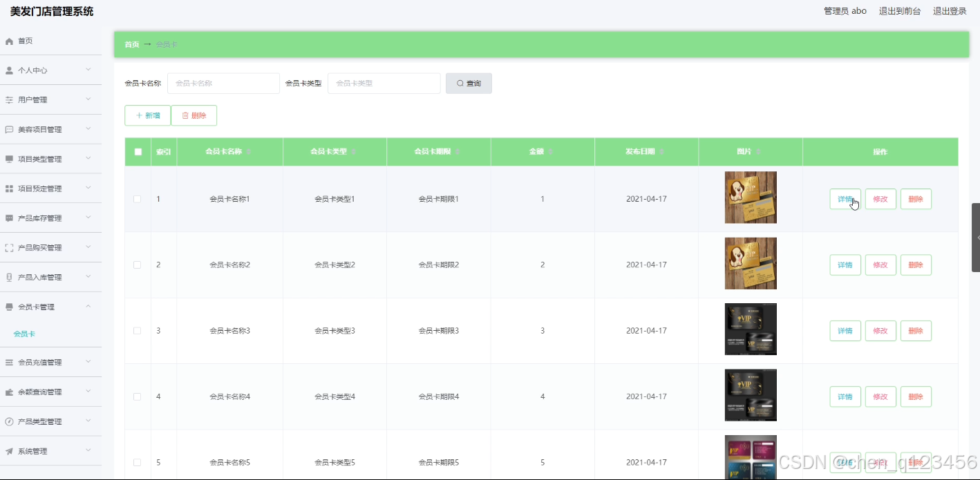Image resolution: width=980 pixels, height=480 pixels.
Task: Click the monitor icon for 项目类型管理
Action: coord(9,160)
